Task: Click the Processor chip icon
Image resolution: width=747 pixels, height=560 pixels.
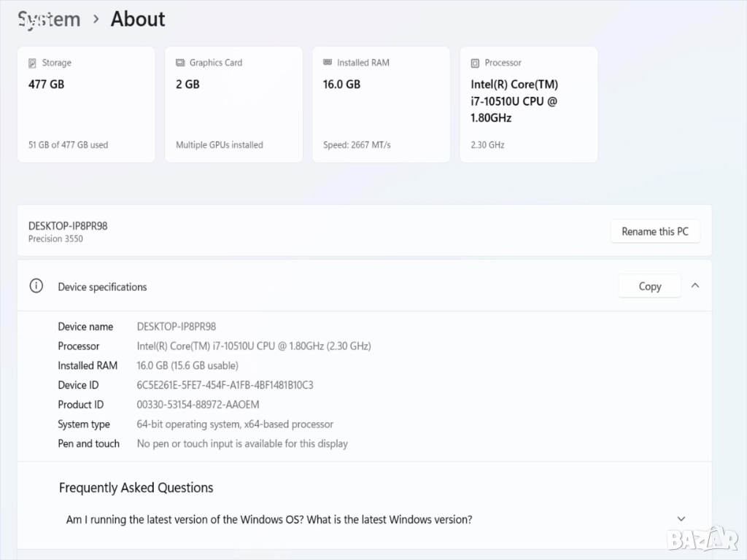Action: [475, 63]
